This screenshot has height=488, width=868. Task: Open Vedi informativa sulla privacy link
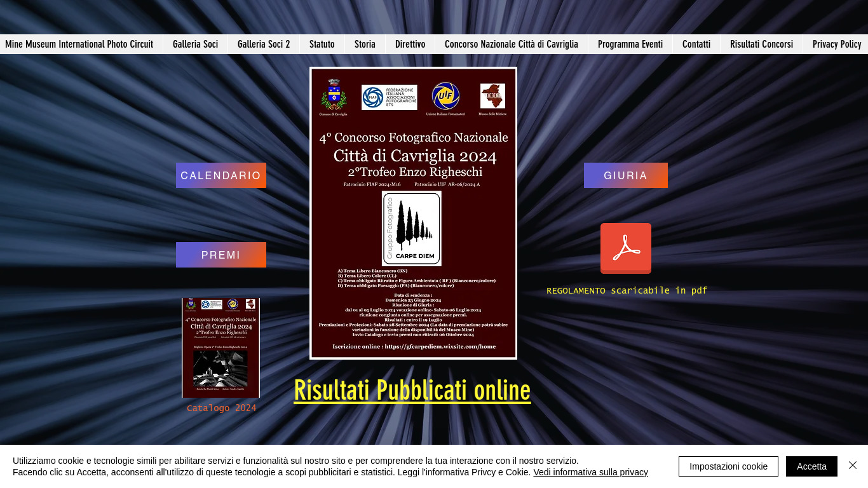coord(590,472)
